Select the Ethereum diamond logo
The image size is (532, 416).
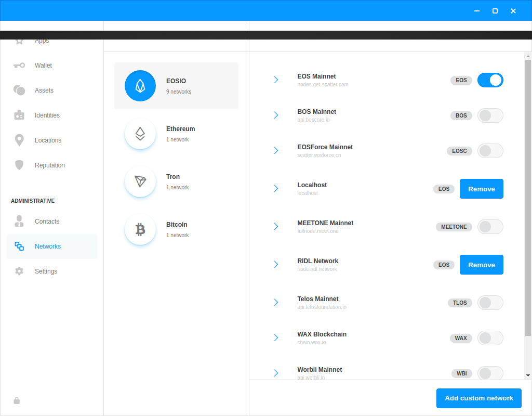pyautogui.click(x=140, y=134)
